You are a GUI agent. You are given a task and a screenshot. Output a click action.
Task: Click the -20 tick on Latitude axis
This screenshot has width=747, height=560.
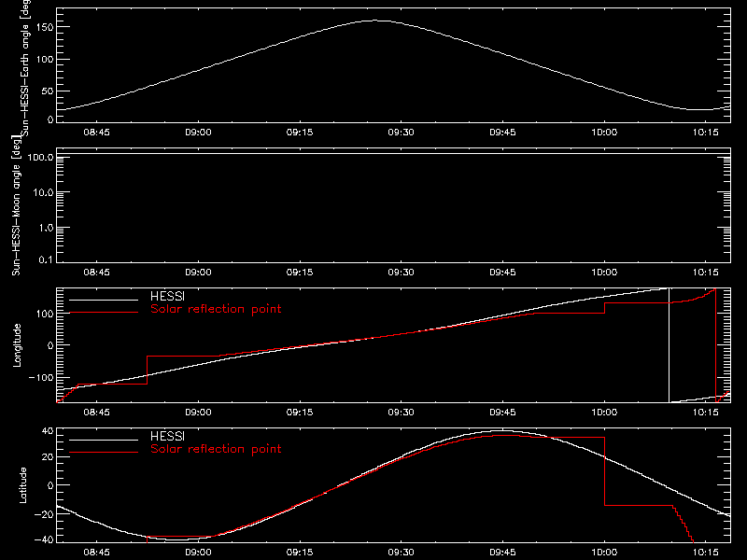(x=44, y=514)
